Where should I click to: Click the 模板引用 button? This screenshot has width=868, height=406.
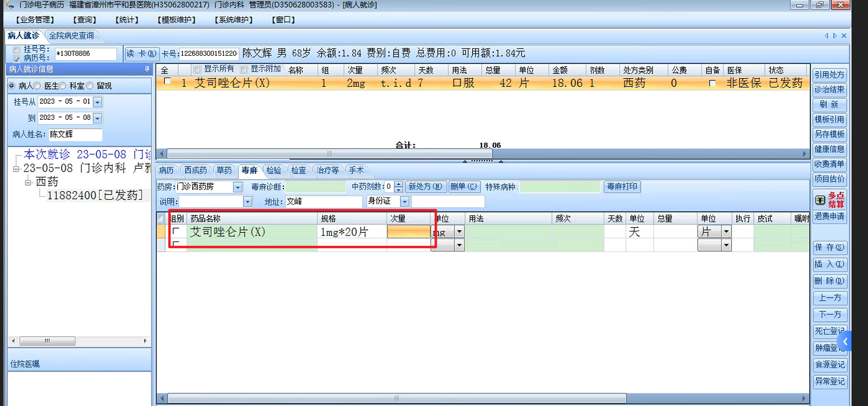830,119
